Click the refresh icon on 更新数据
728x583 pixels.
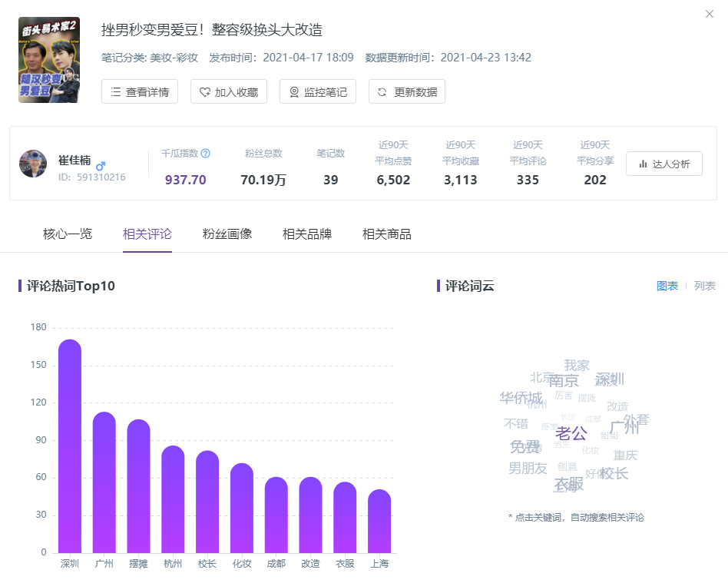(382, 92)
